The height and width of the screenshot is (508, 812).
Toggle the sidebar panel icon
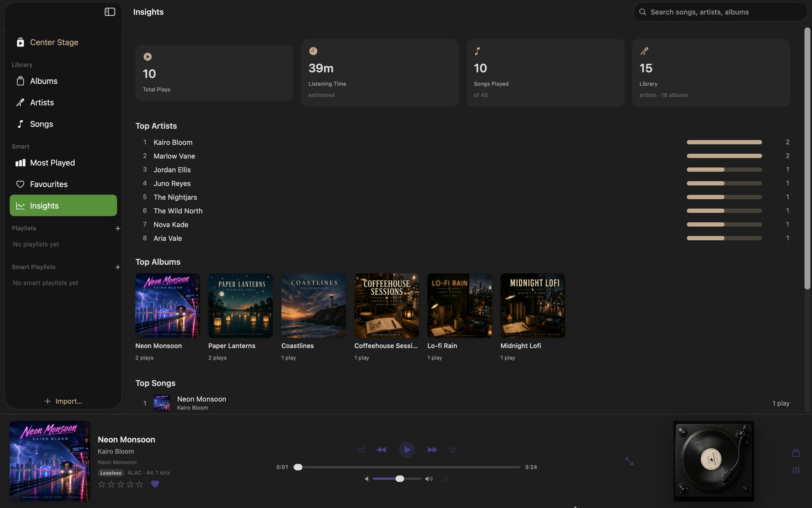[x=110, y=12]
